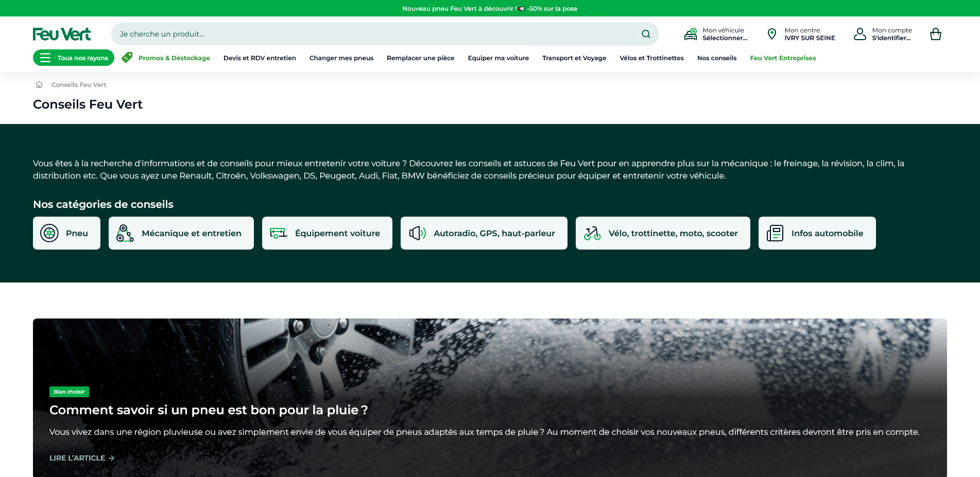Click the vehicle icon next to Mon véhicule
The image size is (980, 477).
coord(691,34)
